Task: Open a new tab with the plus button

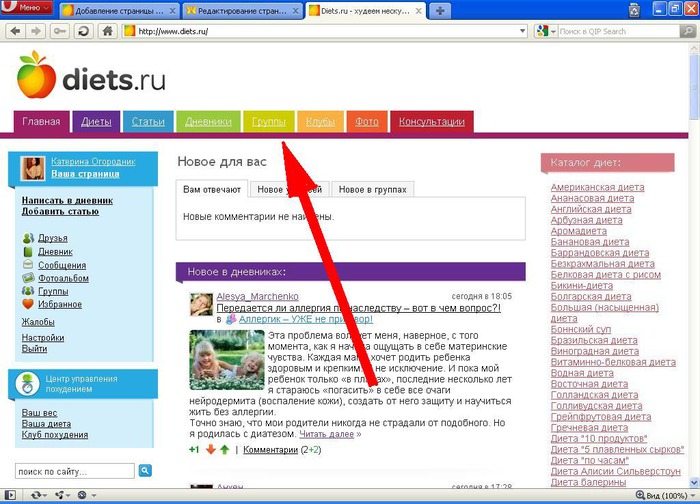Action: (442, 10)
